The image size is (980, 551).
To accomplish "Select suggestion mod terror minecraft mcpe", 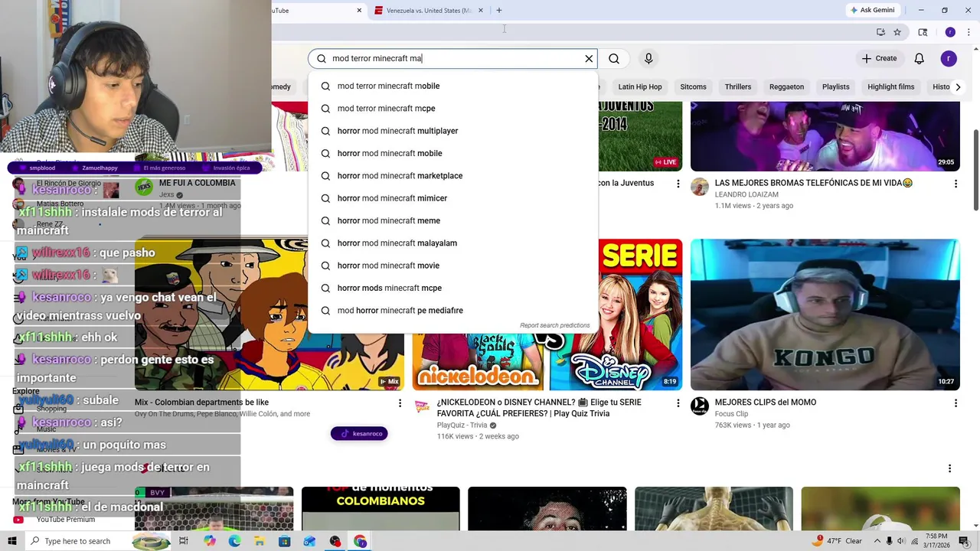I will tap(452, 109).
